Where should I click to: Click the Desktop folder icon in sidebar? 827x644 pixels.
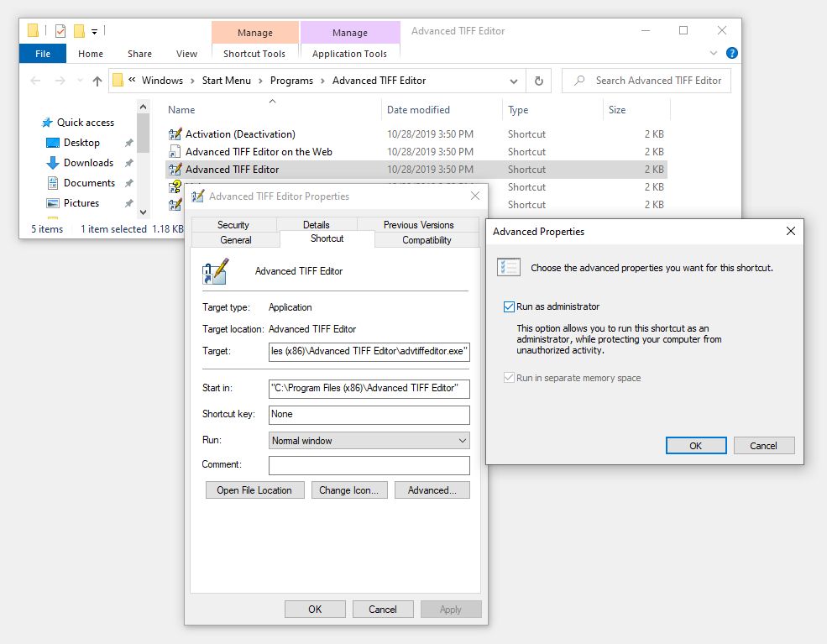click(x=52, y=143)
